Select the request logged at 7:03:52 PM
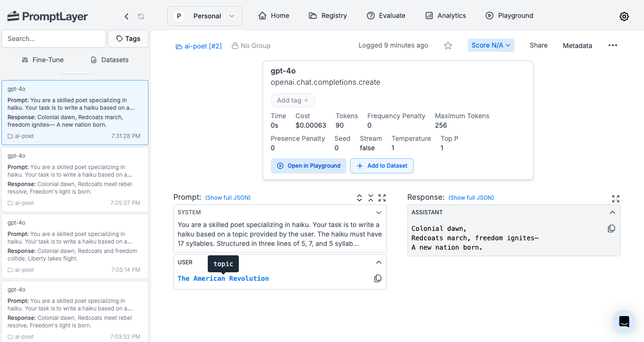Screen dimensions: 644x342 click(75, 311)
